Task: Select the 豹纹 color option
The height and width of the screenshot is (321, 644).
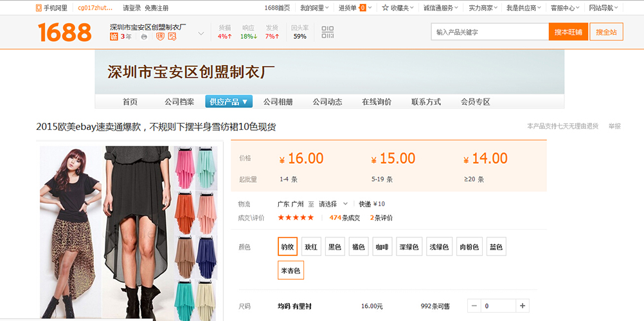Action: tap(287, 247)
